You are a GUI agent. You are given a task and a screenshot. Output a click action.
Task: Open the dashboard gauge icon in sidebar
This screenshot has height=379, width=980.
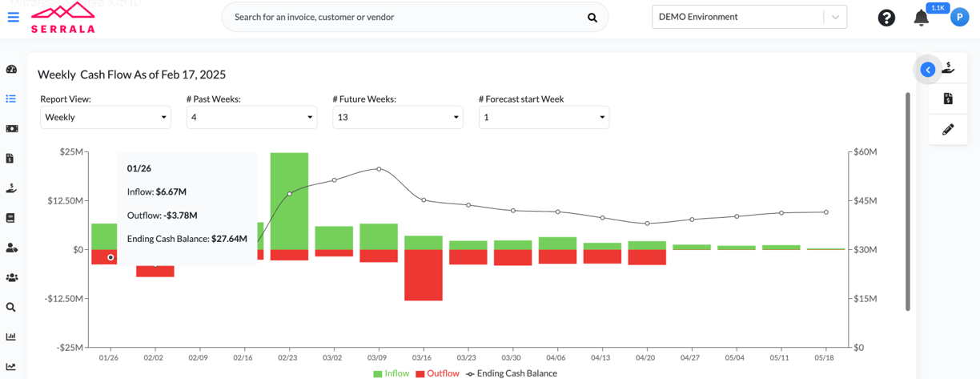coord(11,70)
